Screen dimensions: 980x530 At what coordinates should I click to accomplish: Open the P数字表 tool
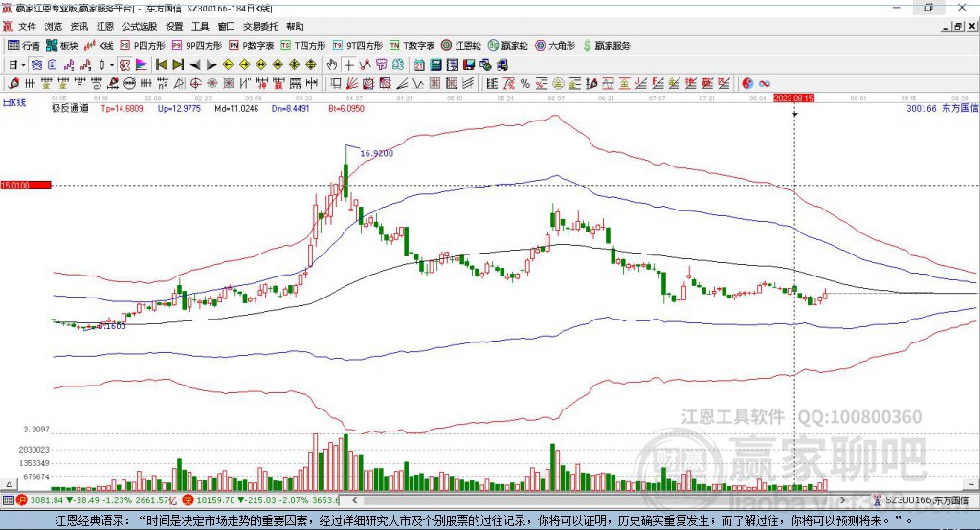click(x=252, y=46)
